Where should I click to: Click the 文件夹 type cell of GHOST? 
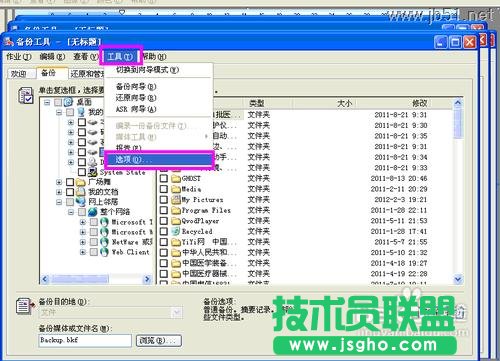[258, 178]
